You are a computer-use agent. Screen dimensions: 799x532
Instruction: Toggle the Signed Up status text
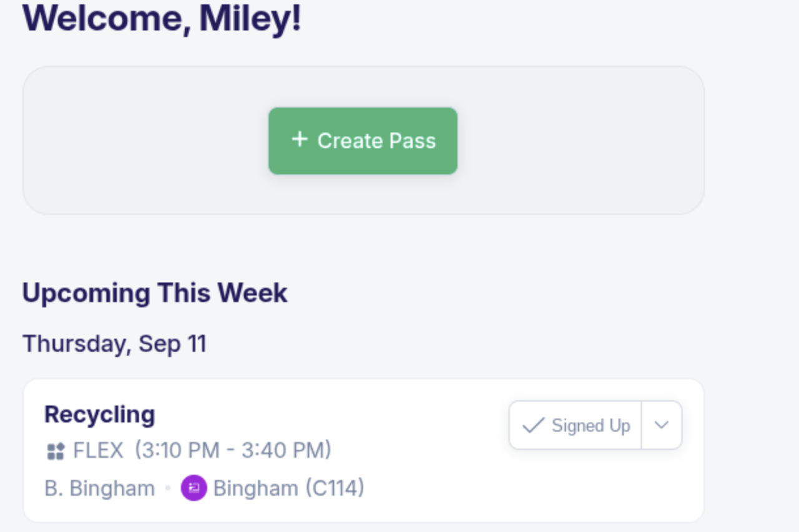click(x=591, y=425)
